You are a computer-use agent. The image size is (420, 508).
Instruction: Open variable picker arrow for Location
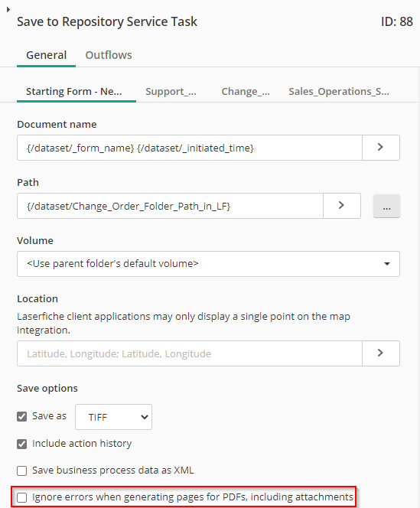pos(381,353)
